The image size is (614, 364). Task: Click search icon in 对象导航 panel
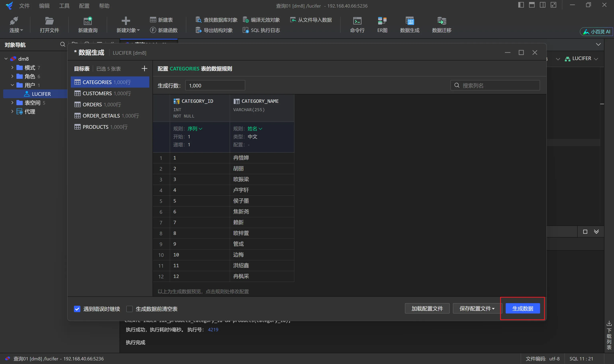click(63, 44)
